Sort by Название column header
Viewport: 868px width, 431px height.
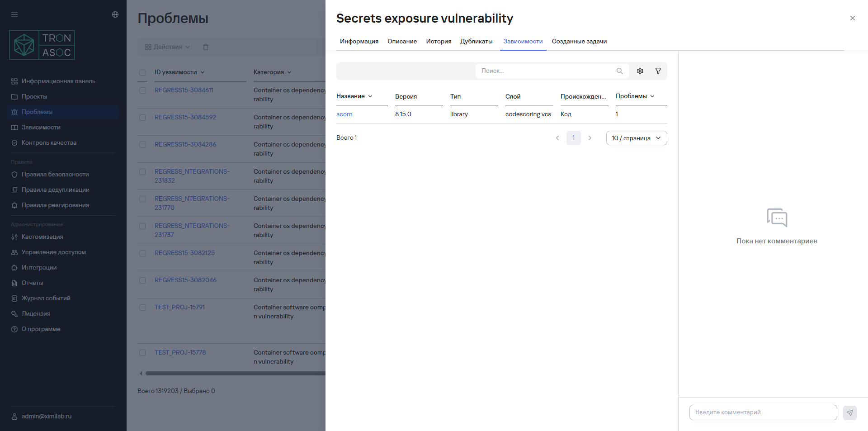354,96
